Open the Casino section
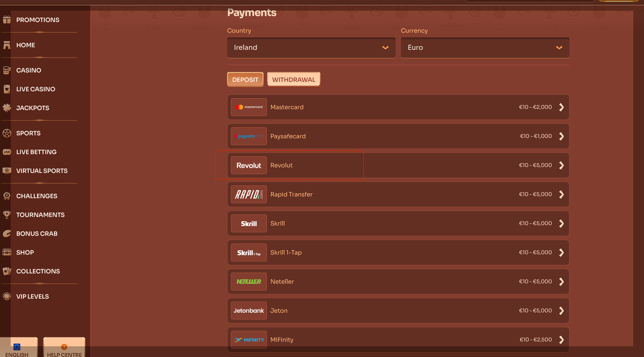 [29, 70]
